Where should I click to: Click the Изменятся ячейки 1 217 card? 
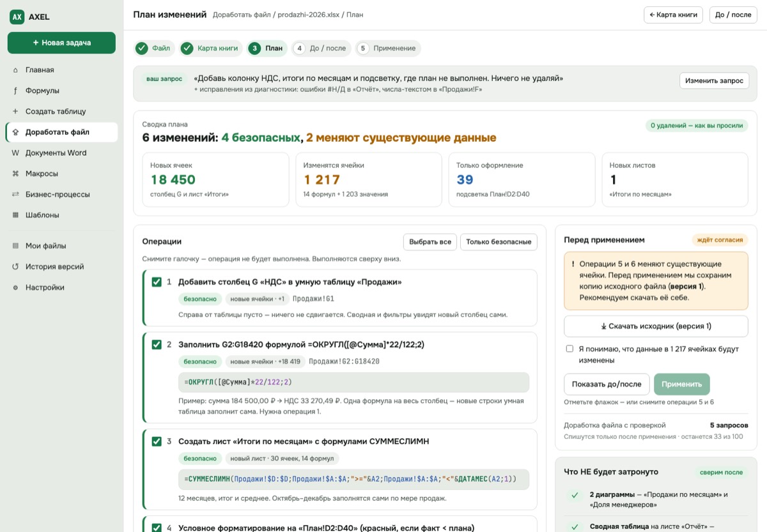368,179
